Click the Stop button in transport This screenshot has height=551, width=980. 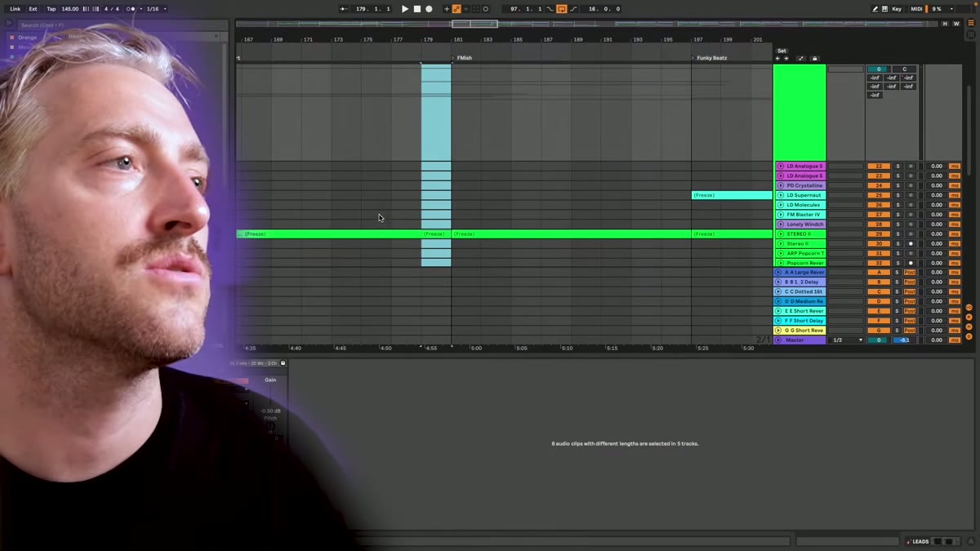[x=416, y=9]
